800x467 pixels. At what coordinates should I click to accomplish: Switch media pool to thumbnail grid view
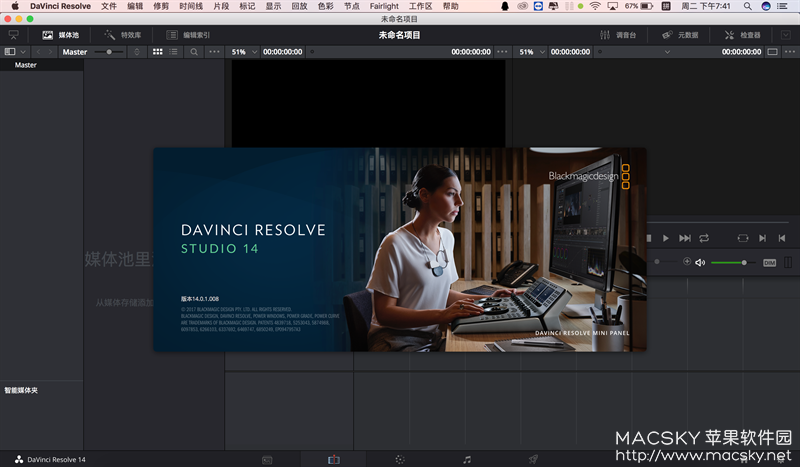(158, 52)
